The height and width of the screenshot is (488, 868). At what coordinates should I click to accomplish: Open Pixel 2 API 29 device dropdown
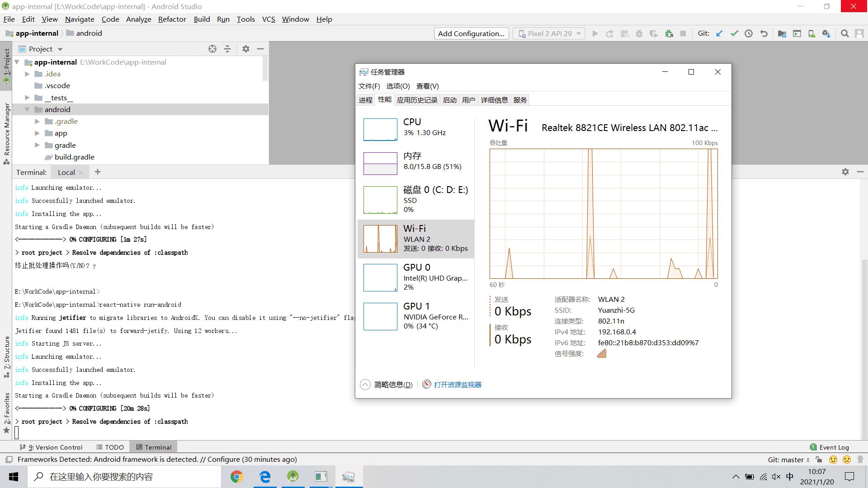[549, 33]
